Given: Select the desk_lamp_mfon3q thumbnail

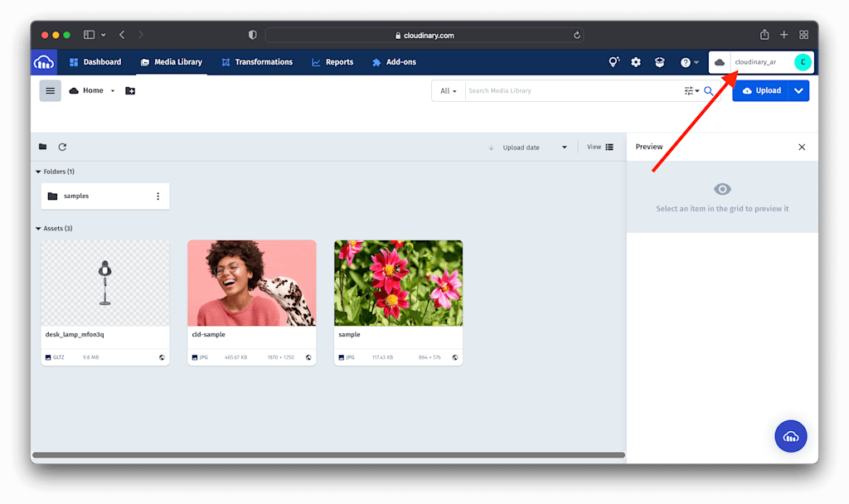Looking at the screenshot, I should 105,283.
